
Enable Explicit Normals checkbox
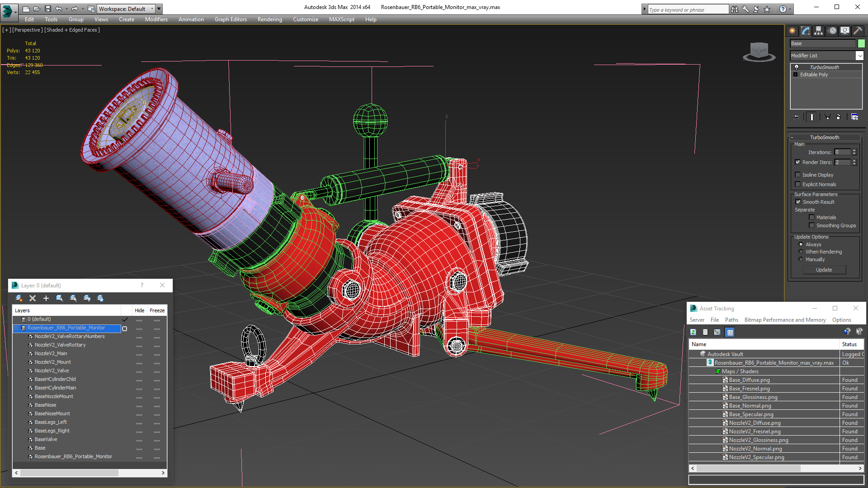pyautogui.click(x=797, y=184)
